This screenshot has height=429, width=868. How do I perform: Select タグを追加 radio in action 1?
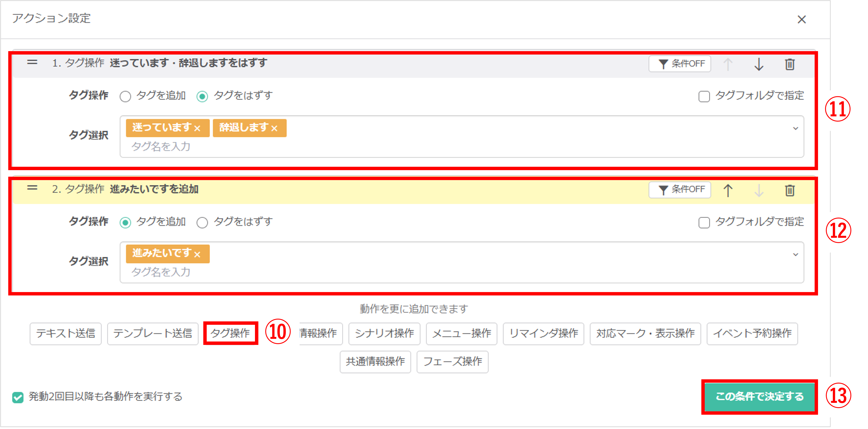(125, 97)
